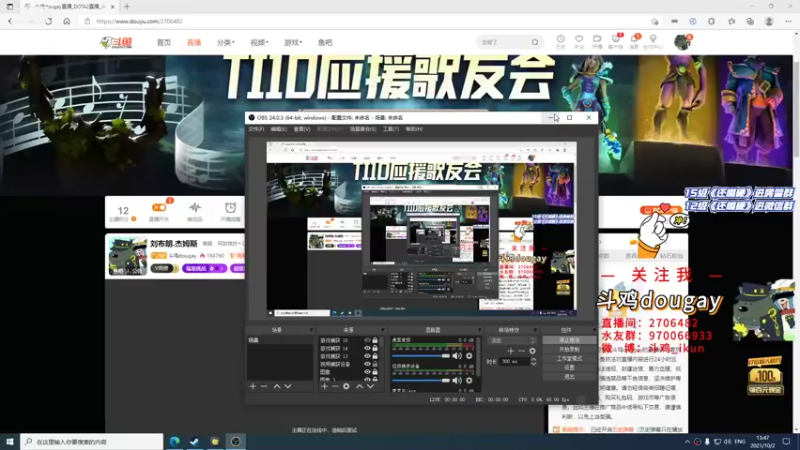Remove the scene transition with minus icon
Image resolution: width=800 pixels, height=450 pixels.
pos(521,351)
